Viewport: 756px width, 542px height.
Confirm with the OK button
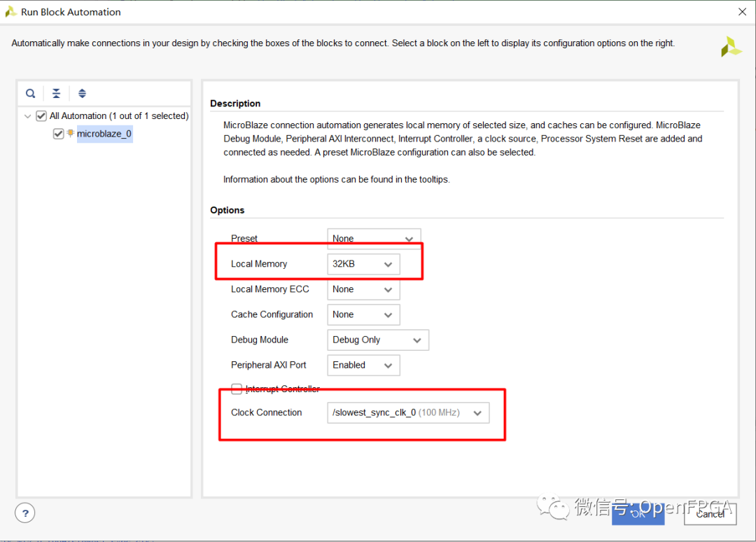tap(638, 514)
